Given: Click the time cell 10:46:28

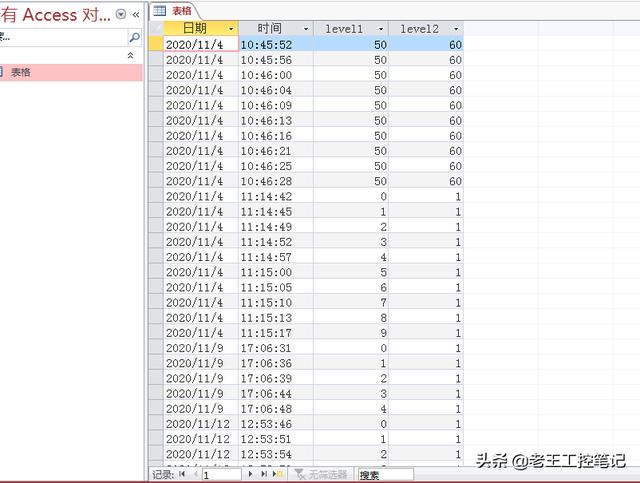Looking at the screenshot, I should click(x=276, y=181).
